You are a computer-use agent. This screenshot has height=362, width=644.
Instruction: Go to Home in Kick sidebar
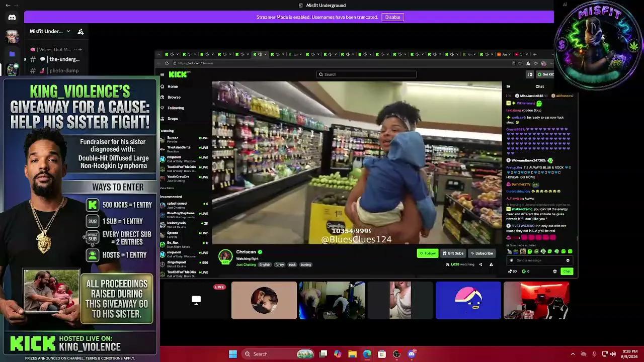[173, 86]
